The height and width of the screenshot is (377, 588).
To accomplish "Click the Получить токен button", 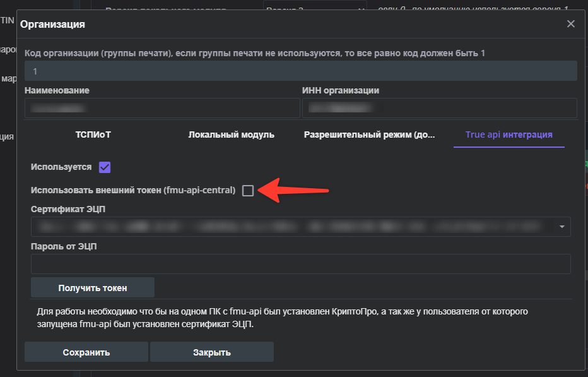I will (x=93, y=287).
